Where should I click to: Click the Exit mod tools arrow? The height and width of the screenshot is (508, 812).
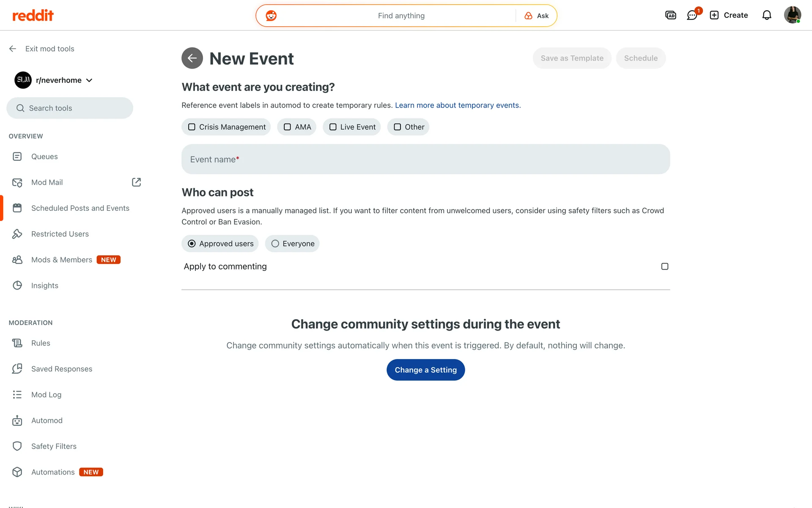(13, 49)
